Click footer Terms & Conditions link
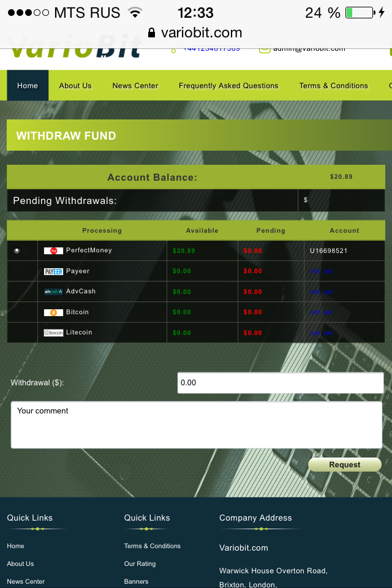This screenshot has height=588, width=392. pos(153,546)
